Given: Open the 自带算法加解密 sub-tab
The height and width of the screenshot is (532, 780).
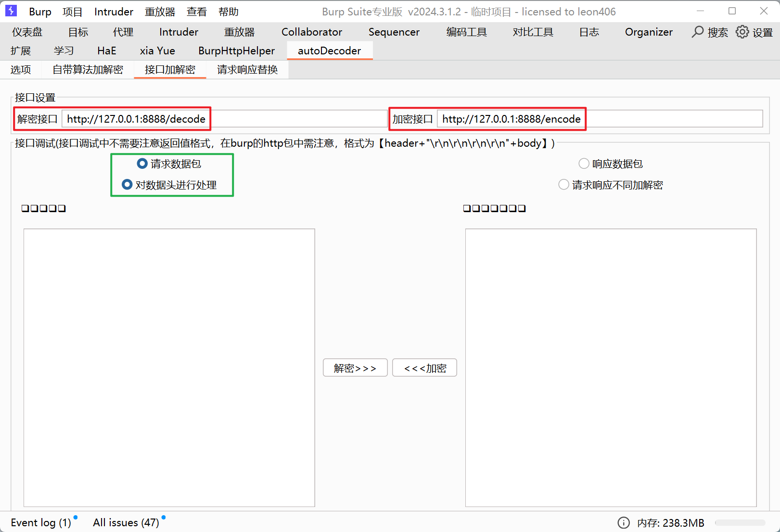Looking at the screenshot, I should pos(88,70).
